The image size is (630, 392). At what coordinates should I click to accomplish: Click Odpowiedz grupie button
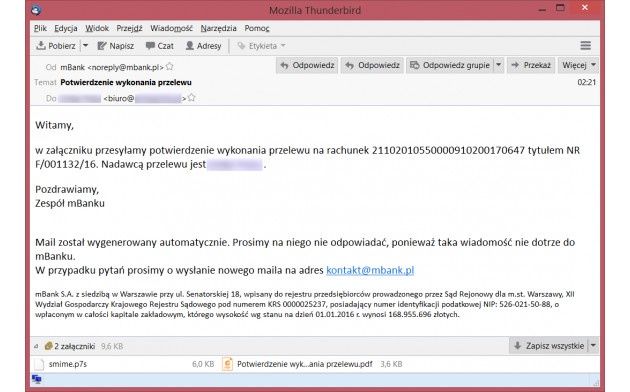450,65
